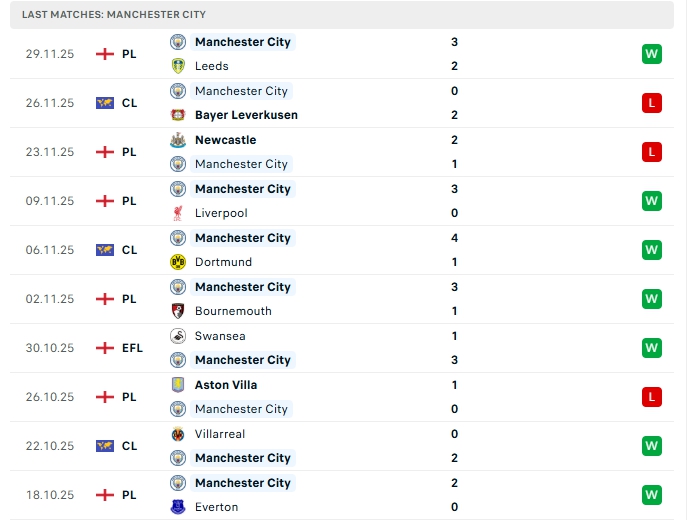Image resolution: width=687 pixels, height=520 pixels.
Task: Open the Aston Villa team link
Action: (226, 385)
